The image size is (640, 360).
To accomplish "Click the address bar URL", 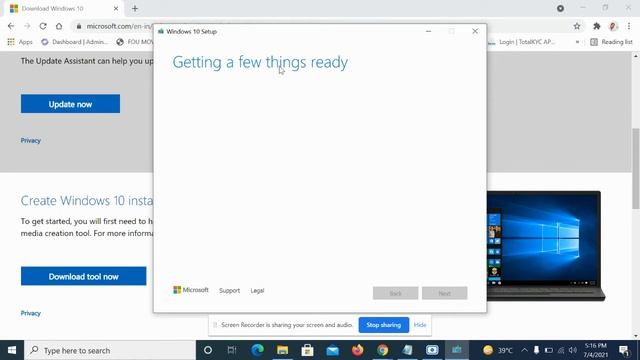I will pyautogui.click(x=118, y=26).
